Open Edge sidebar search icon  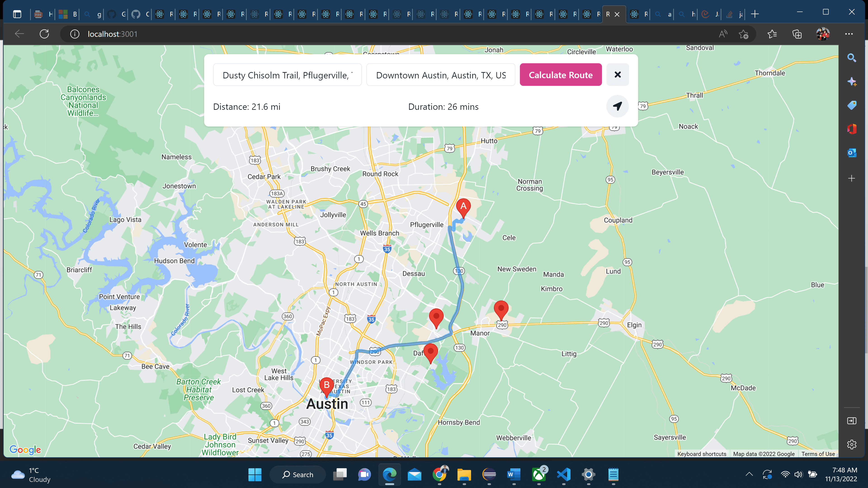(851, 58)
